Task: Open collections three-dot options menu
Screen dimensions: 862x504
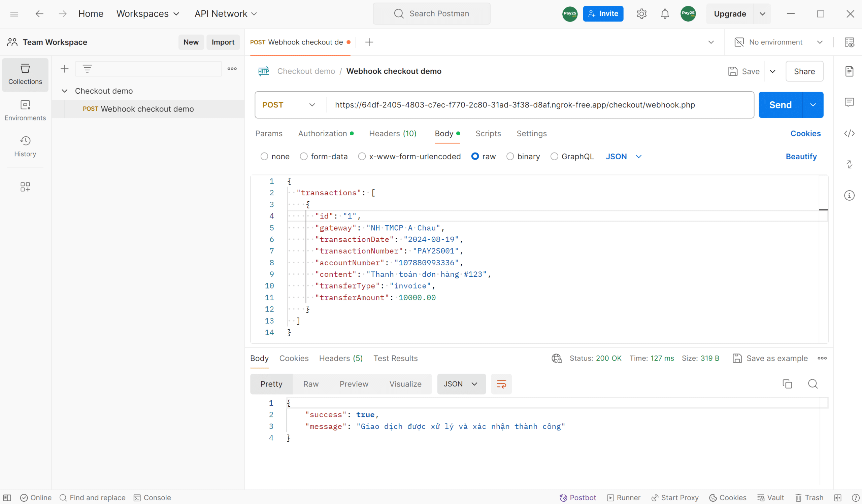Action: tap(232, 69)
